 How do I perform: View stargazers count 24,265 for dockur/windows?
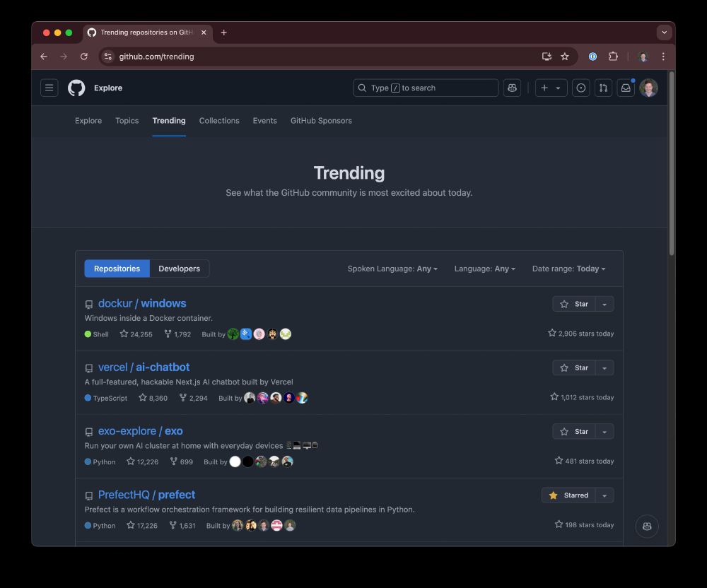click(136, 334)
